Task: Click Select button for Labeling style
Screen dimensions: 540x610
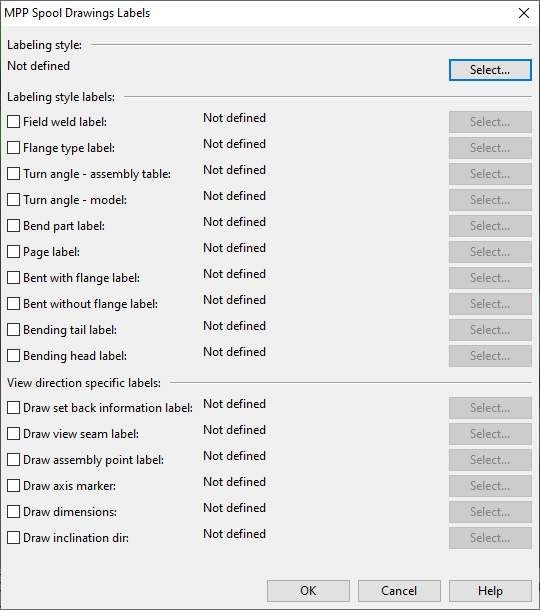Action: 490,70
